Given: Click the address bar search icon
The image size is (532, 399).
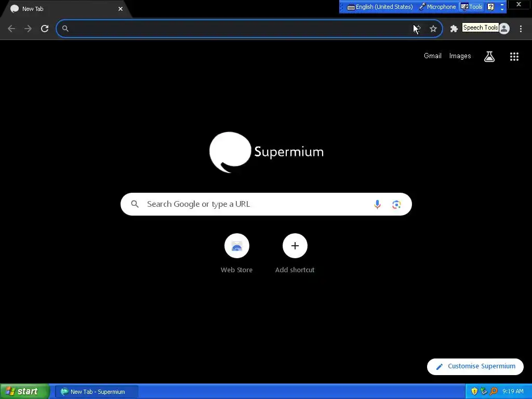Looking at the screenshot, I should (65, 29).
